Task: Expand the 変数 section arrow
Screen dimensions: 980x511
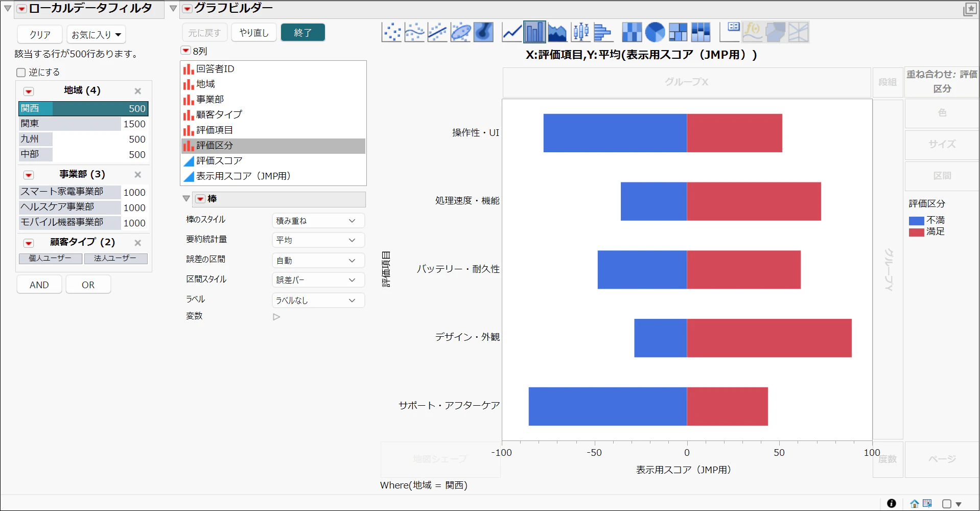Action: click(276, 317)
